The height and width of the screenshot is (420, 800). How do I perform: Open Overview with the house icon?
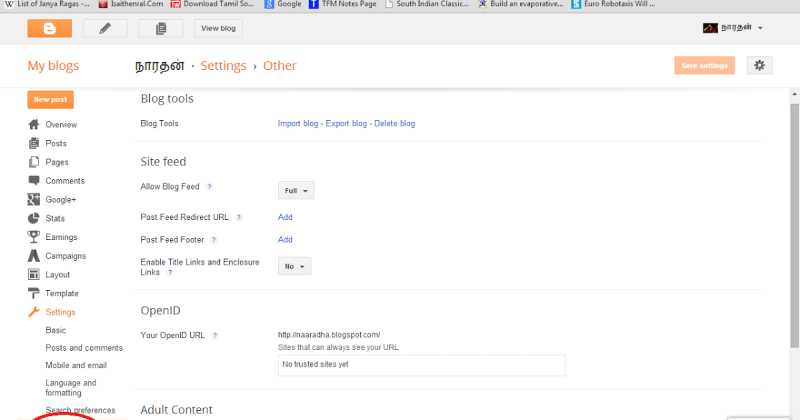[34, 125]
